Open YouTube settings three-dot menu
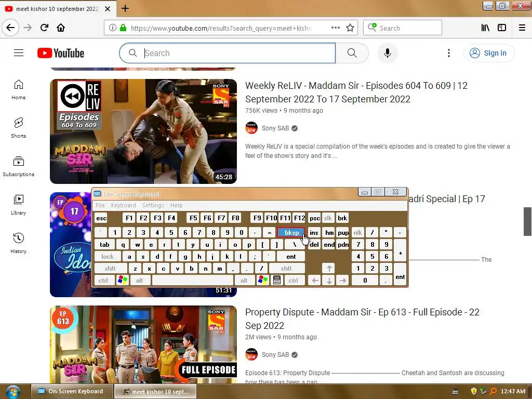The height and width of the screenshot is (399, 532). click(x=449, y=53)
